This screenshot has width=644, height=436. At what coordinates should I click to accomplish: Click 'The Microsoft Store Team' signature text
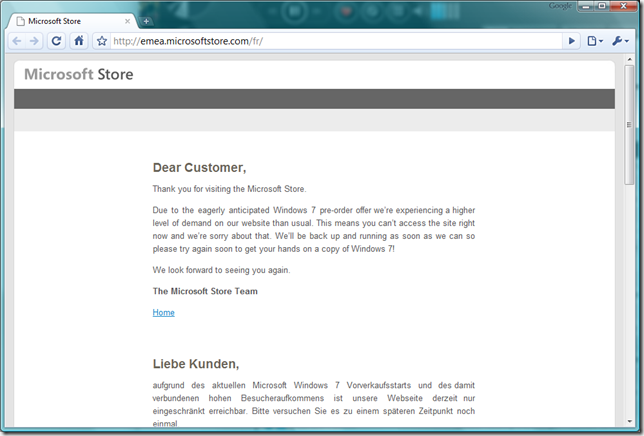[205, 291]
